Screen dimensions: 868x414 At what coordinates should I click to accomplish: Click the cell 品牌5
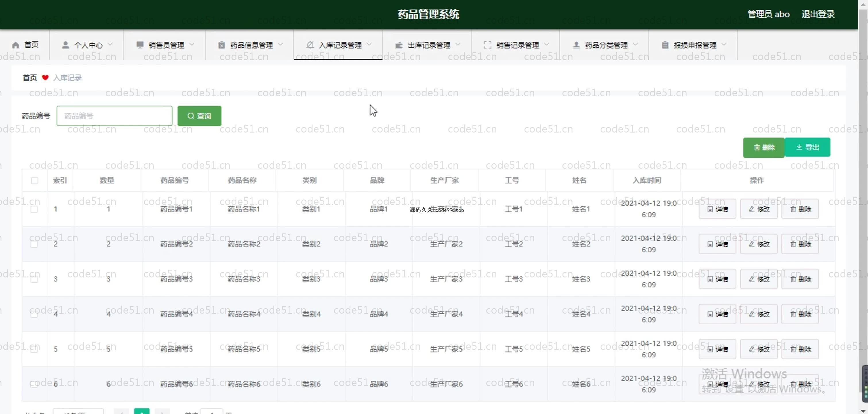click(x=379, y=349)
